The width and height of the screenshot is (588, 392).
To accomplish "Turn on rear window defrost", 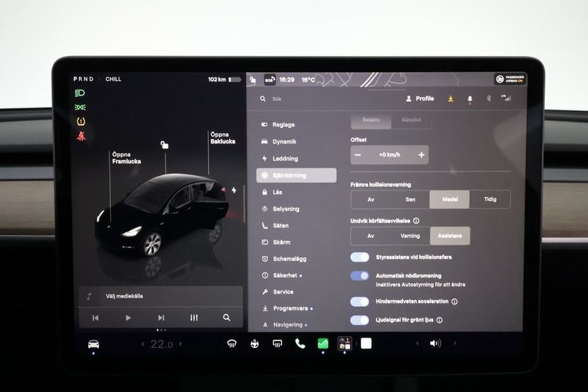I will (278, 343).
